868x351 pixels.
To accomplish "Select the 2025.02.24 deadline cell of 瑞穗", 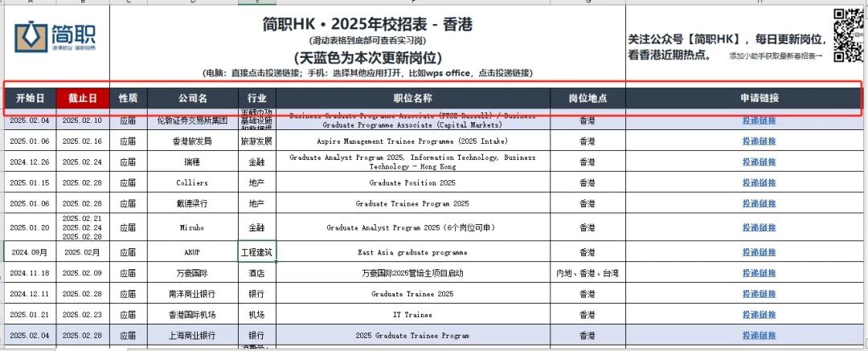I will click(x=83, y=162).
